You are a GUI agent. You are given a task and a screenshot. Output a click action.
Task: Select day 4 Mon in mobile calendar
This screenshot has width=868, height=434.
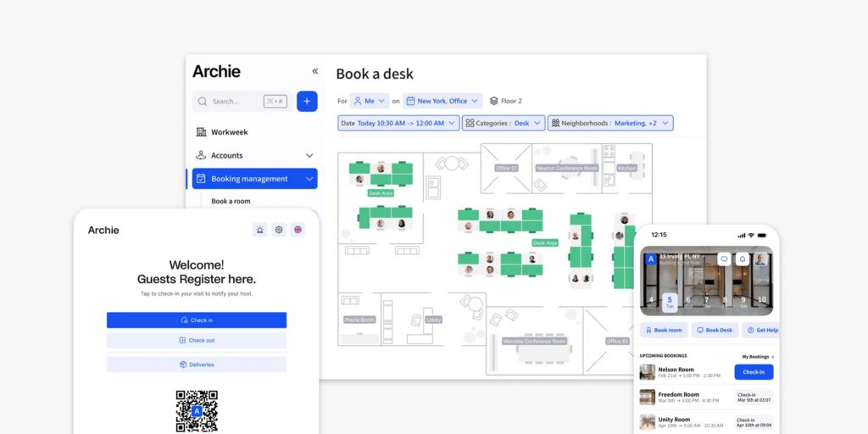(x=651, y=303)
